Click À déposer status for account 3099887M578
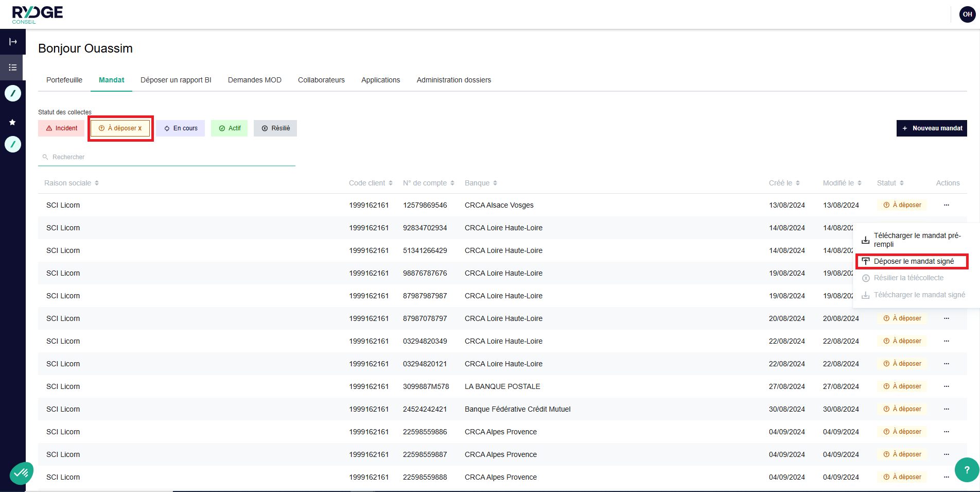 pos(902,386)
